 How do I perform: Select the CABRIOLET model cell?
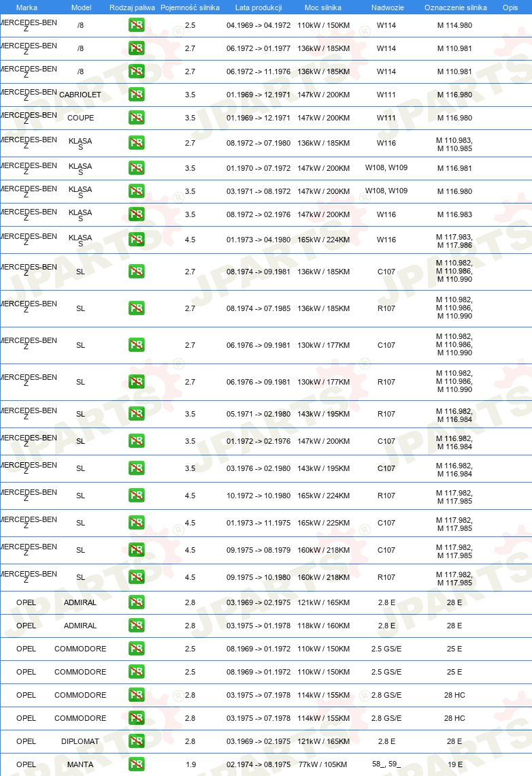coord(80,95)
